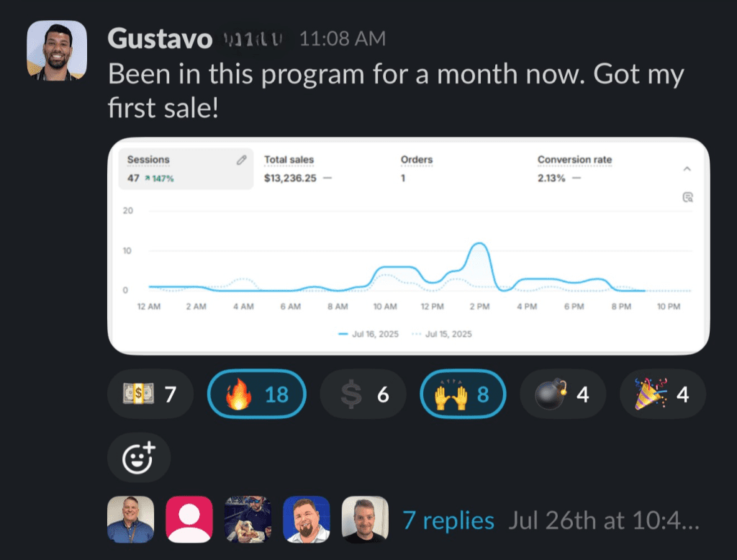
Task: Click the pencil edit icon on Sessions
Action: pyautogui.click(x=242, y=160)
